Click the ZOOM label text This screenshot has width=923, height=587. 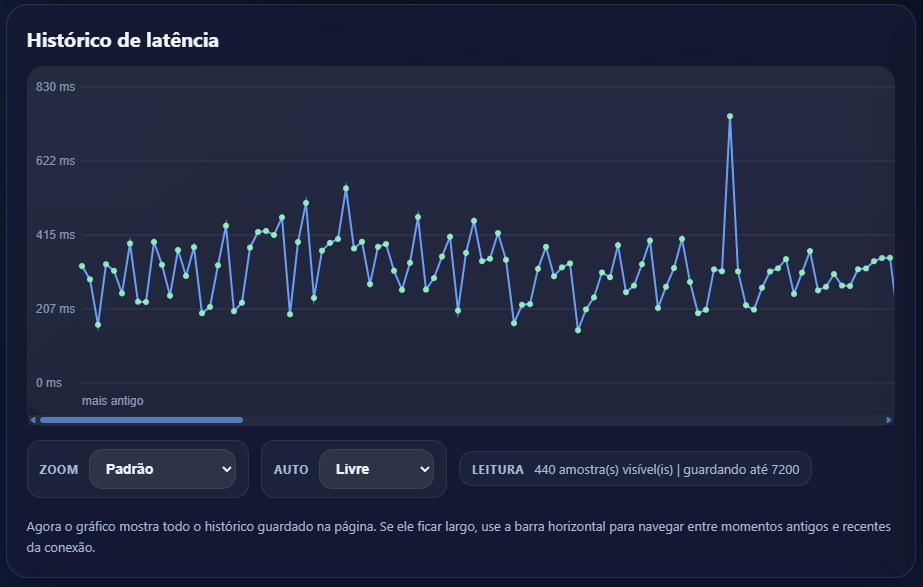pyautogui.click(x=58, y=469)
